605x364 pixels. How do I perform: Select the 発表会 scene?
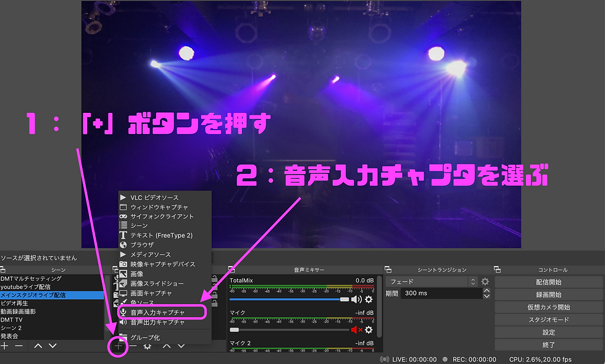(52, 336)
